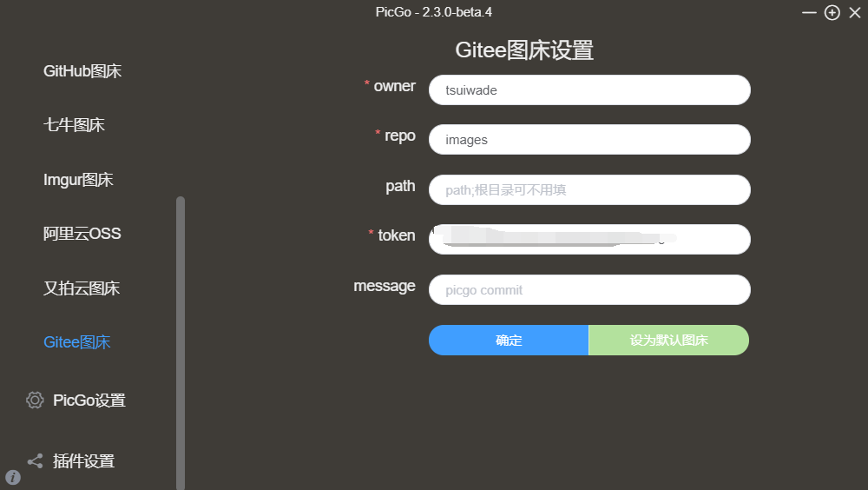Open the info icon at bottom-left corner
This screenshot has height=490, width=868.
click(x=13, y=477)
